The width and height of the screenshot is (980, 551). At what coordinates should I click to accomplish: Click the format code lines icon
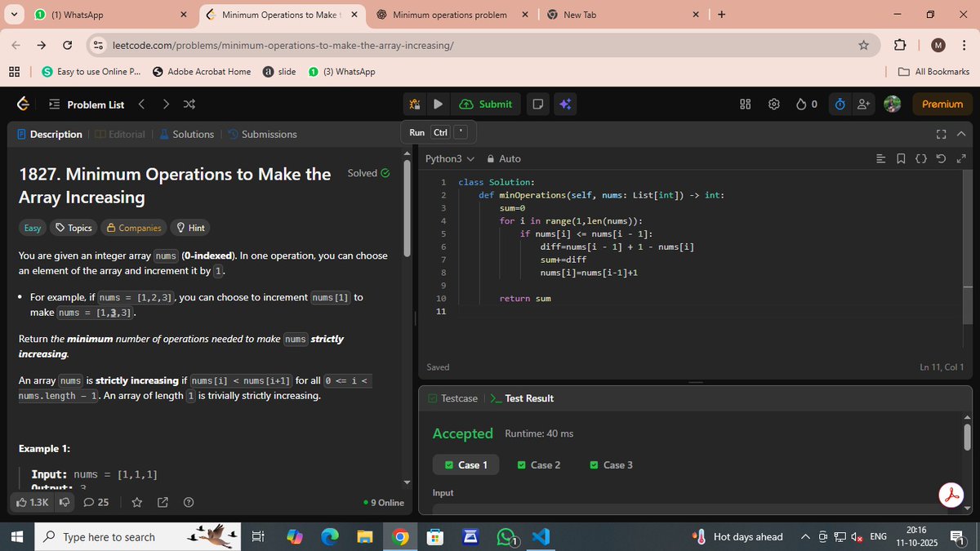click(x=880, y=158)
